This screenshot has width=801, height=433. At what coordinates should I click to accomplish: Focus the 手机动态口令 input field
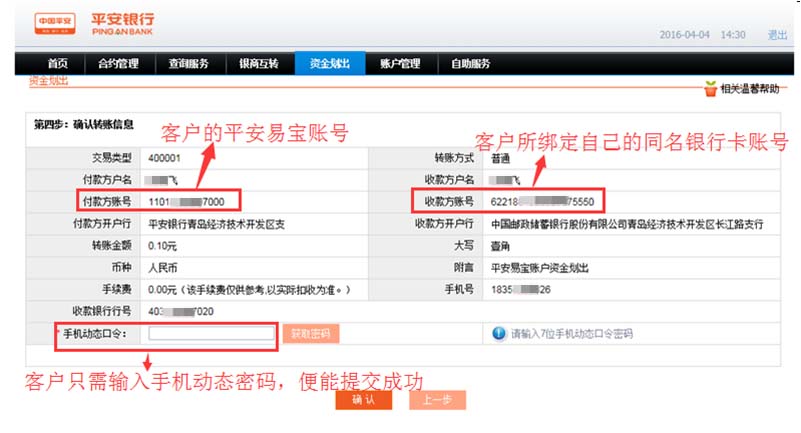click(211, 333)
